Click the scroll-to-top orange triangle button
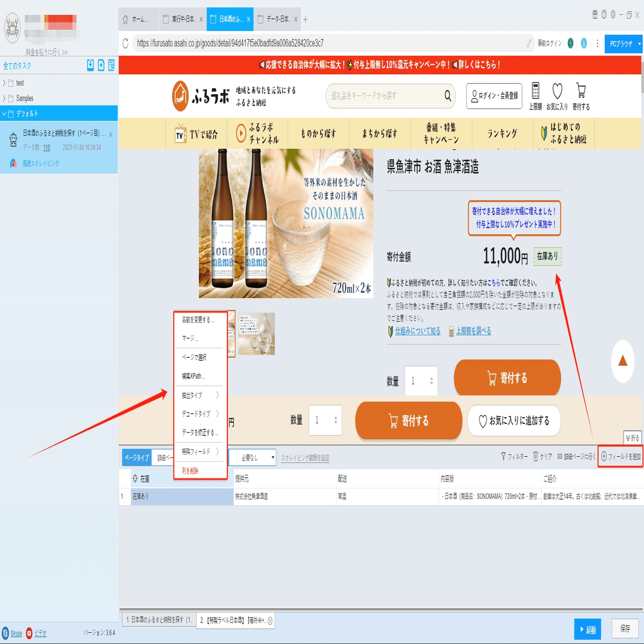644x644 pixels. pos(623,361)
